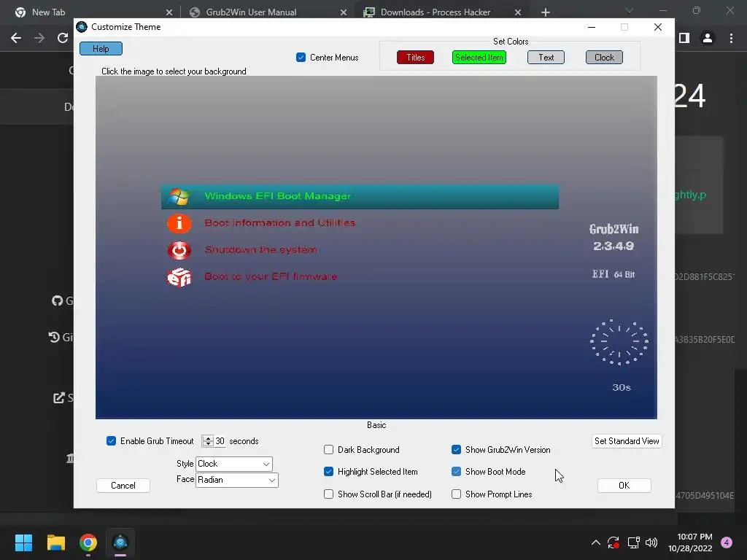Open the Chrome side panel icon
Viewport: 747px width, 560px height.
pyautogui.click(x=684, y=38)
